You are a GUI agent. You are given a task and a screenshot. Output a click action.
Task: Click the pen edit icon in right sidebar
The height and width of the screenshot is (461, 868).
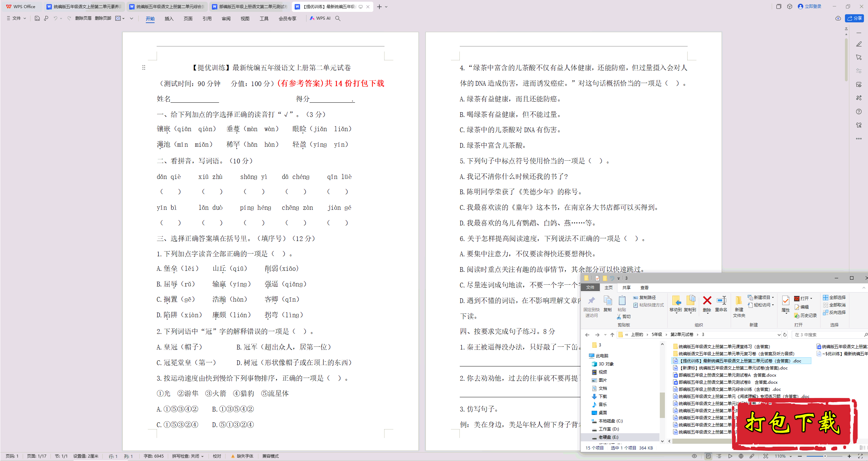point(859,44)
